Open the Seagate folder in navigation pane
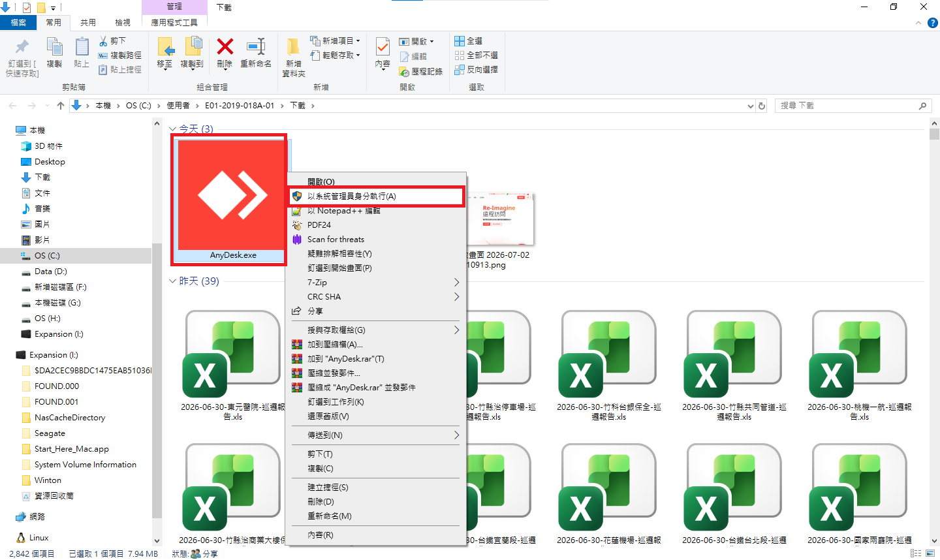This screenshot has width=940, height=560. 50,433
